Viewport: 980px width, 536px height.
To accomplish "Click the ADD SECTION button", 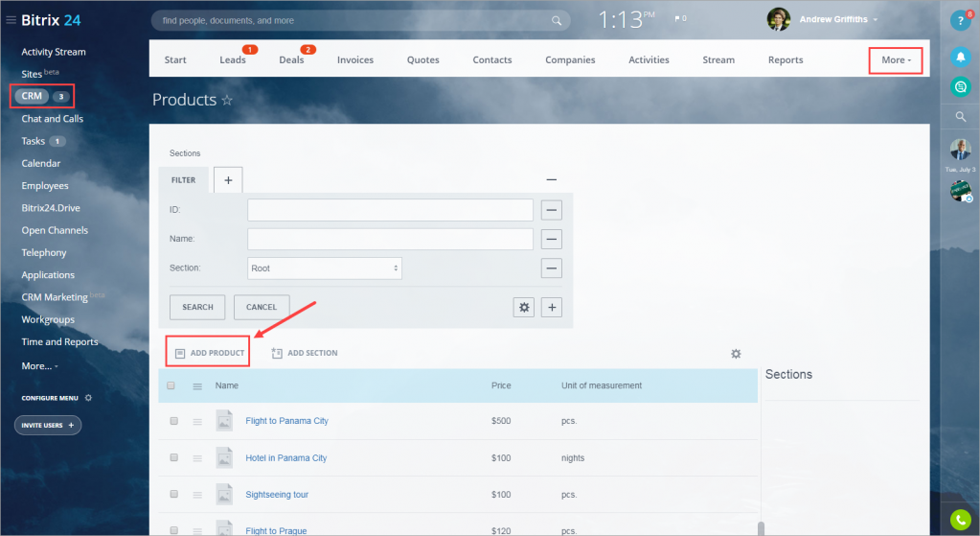I will (305, 354).
